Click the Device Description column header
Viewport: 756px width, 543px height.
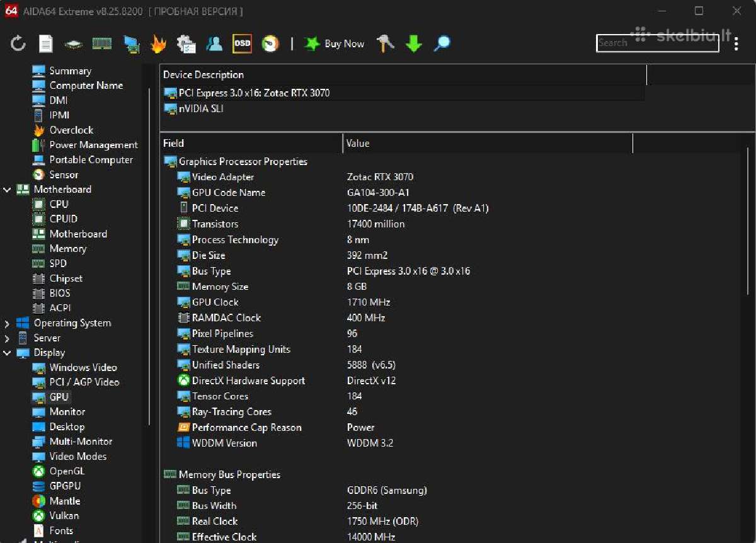403,75
